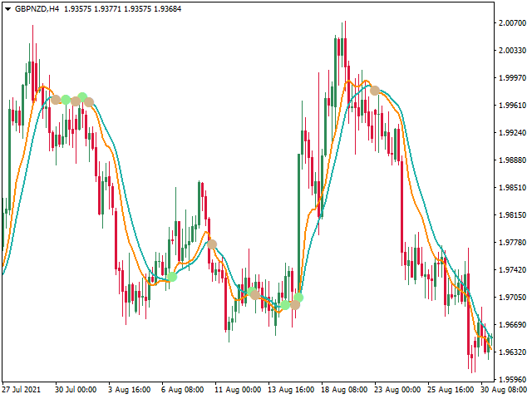Click the 6 Aug 08:00 time label

pos(183,390)
